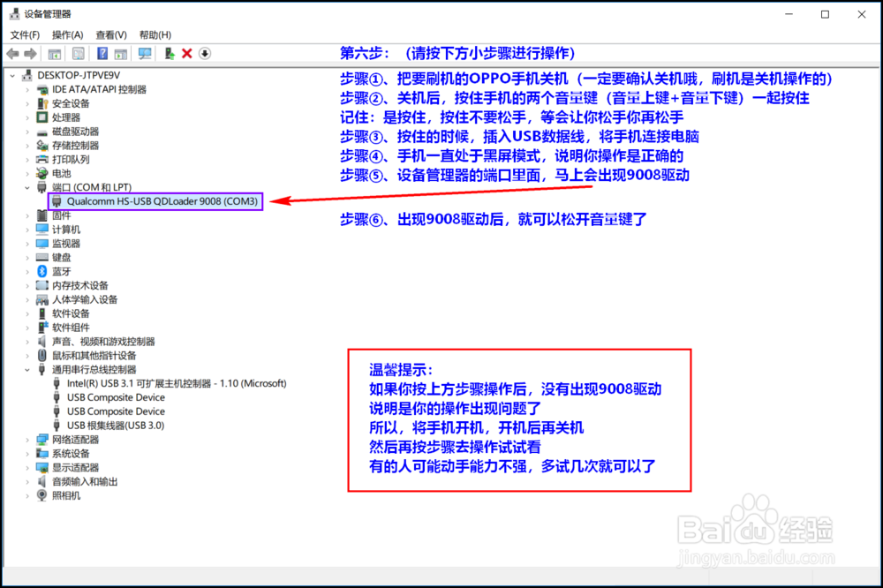
Task: Click the disable device icon (down arrow)
Action: (204, 53)
